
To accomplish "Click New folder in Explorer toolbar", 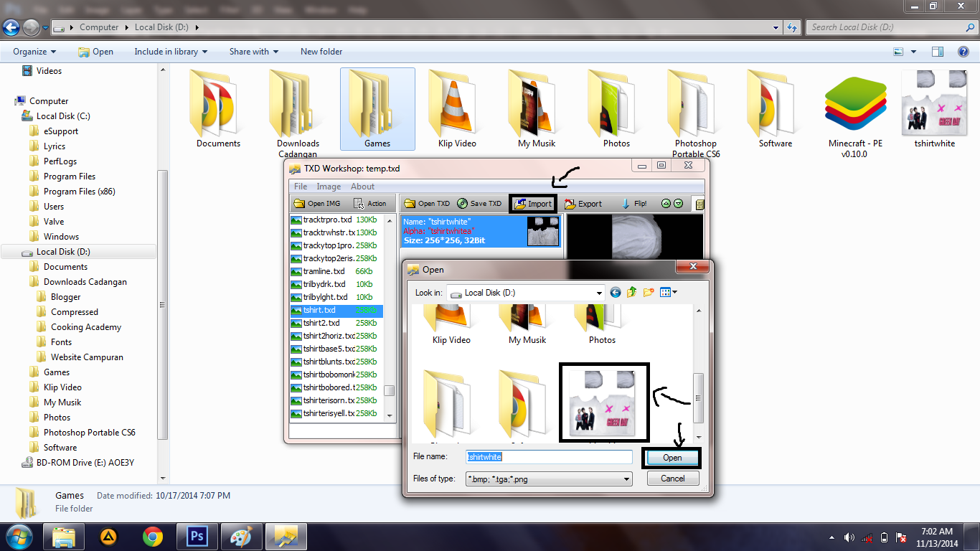I will pos(321,52).
